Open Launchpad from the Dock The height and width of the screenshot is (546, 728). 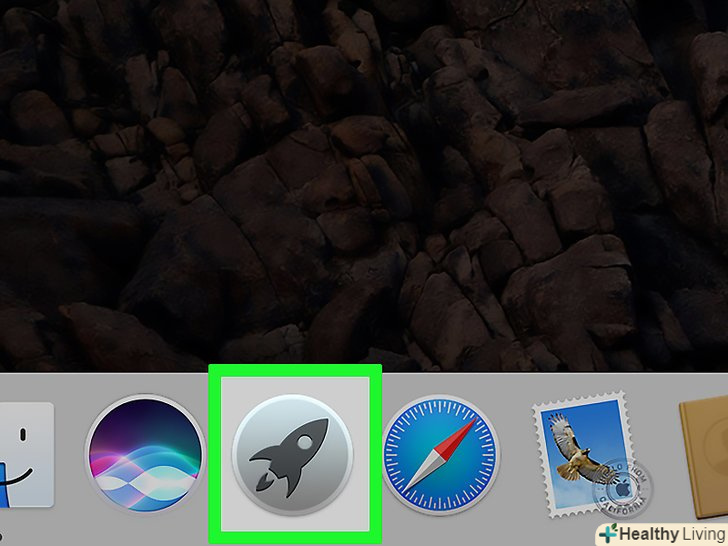(292, 455)
